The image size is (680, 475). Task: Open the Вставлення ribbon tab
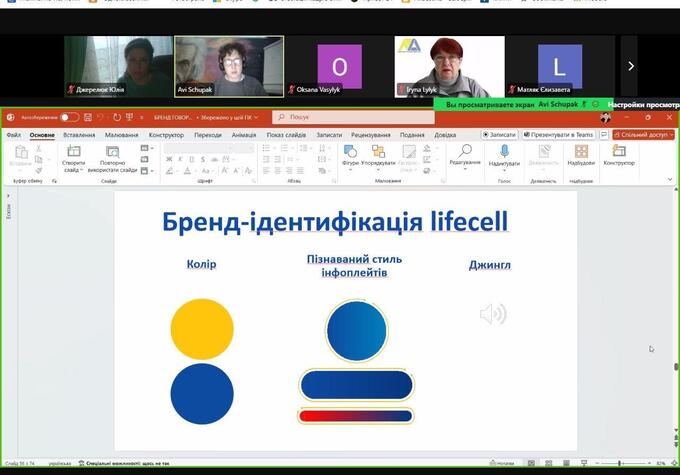(x=79, y=134)
